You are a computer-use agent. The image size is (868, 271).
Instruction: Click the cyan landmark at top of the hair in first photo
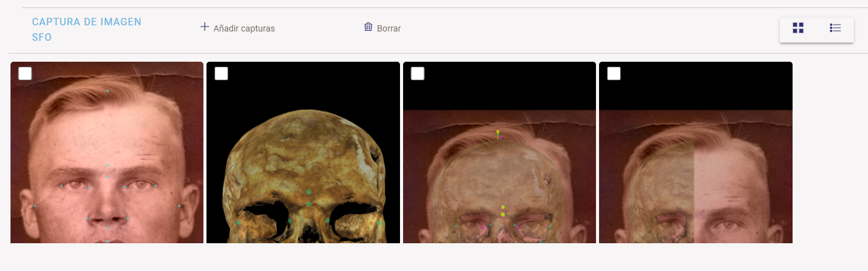107,91
